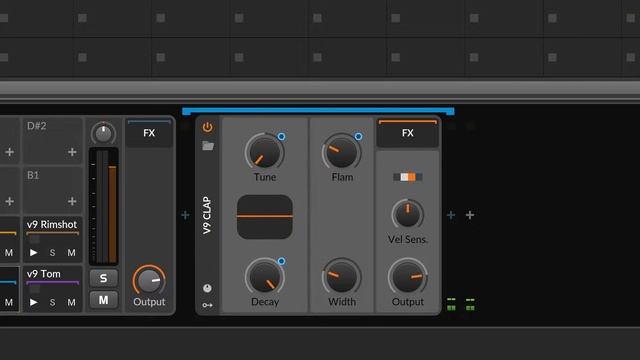Click the blue modulation dot on Decay

pos(281,261)
